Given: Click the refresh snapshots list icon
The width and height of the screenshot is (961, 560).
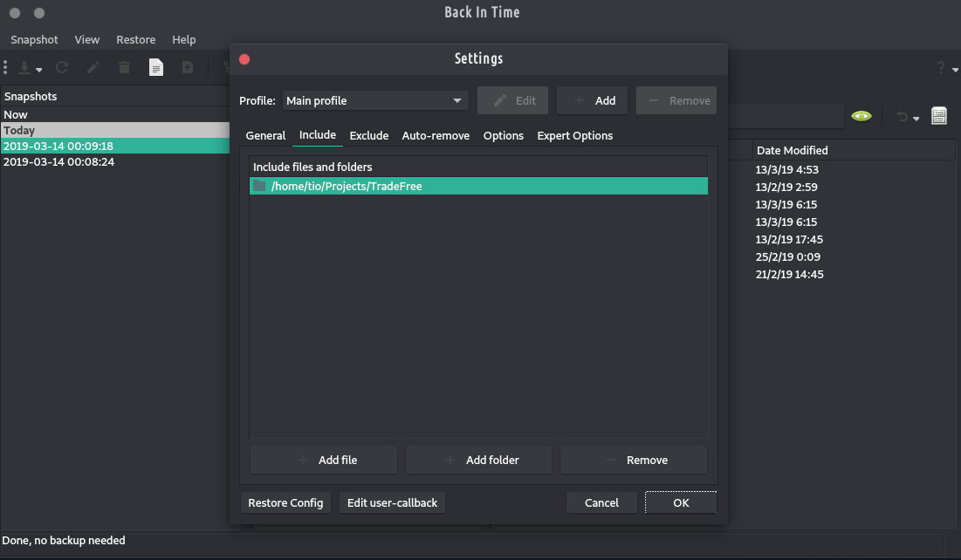Looking at the screenshot, I should [x=62, y=67].
